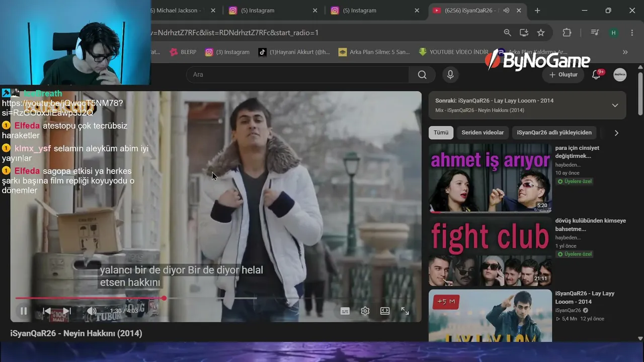Open the Chrome zoom magnifier icon
This screenshot has width=644, height=362.
507,33
